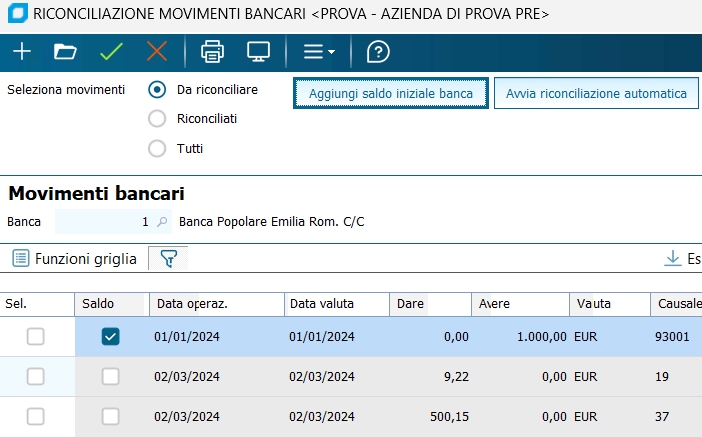Confirm with the green checkmark icon
The height and width of the screenshot is (437, 702).
(111, 51)
